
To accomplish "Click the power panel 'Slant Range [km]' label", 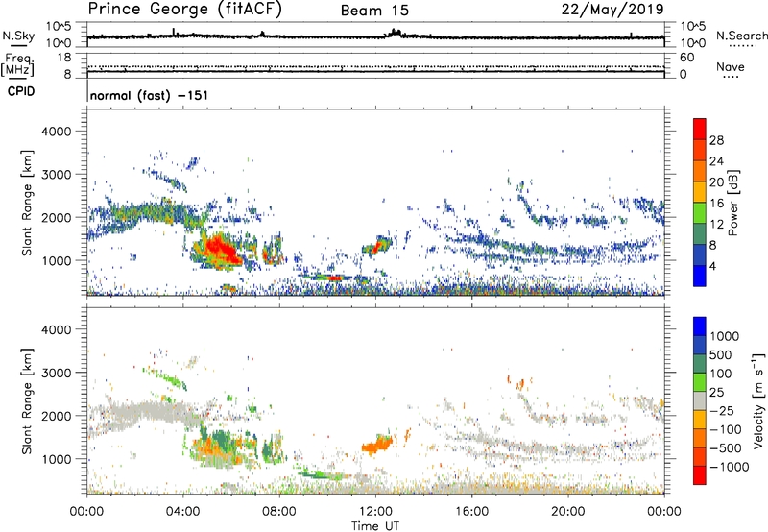I will [x=27, y=203].
